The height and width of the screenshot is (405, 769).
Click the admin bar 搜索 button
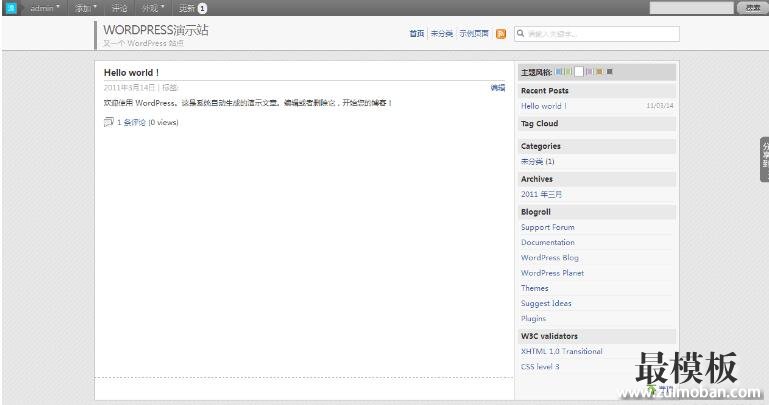(752, 8)
